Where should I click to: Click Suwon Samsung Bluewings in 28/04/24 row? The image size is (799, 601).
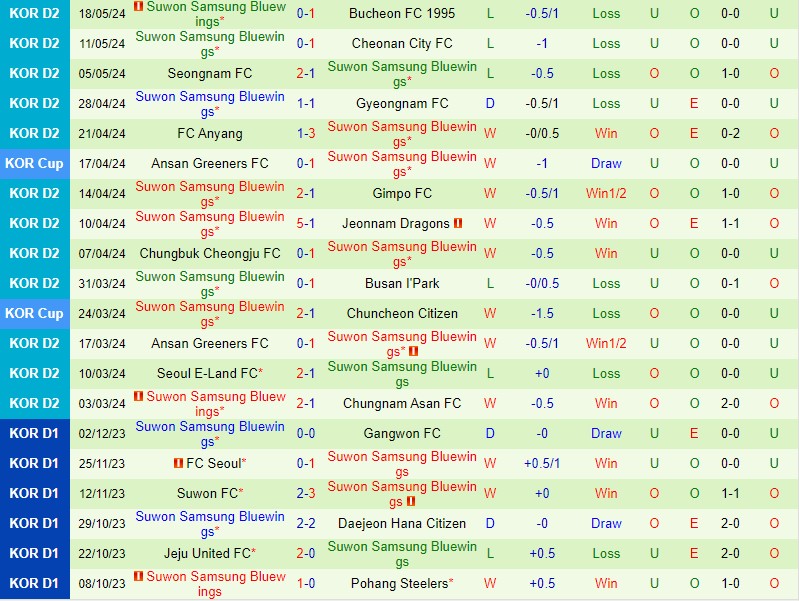pyautogui.click(x=210, y=103)
